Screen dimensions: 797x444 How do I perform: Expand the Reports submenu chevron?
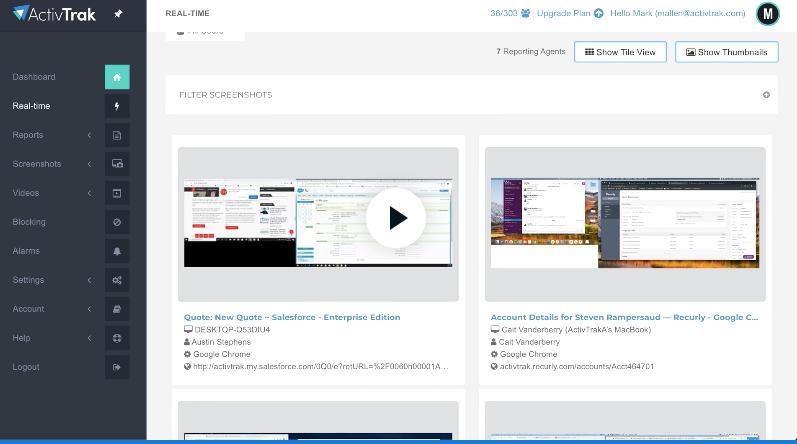click(89, 135)
